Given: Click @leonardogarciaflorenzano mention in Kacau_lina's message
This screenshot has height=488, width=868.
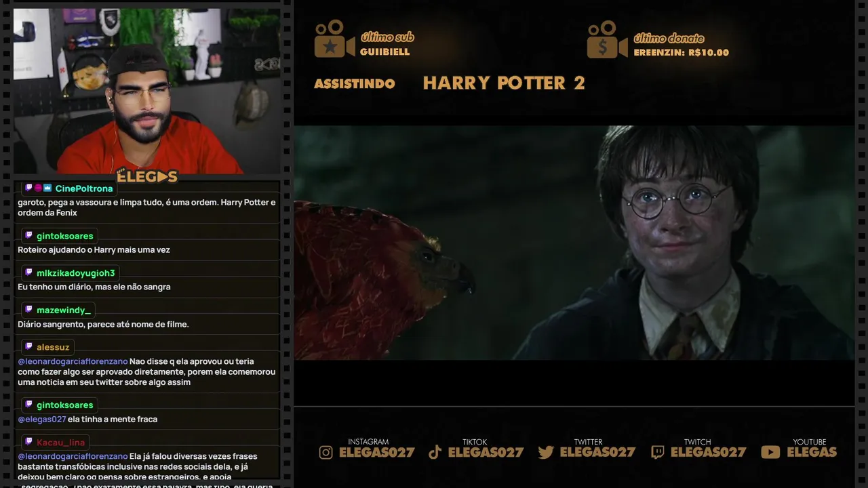Looking at the screenshot, I should (73, 456).
